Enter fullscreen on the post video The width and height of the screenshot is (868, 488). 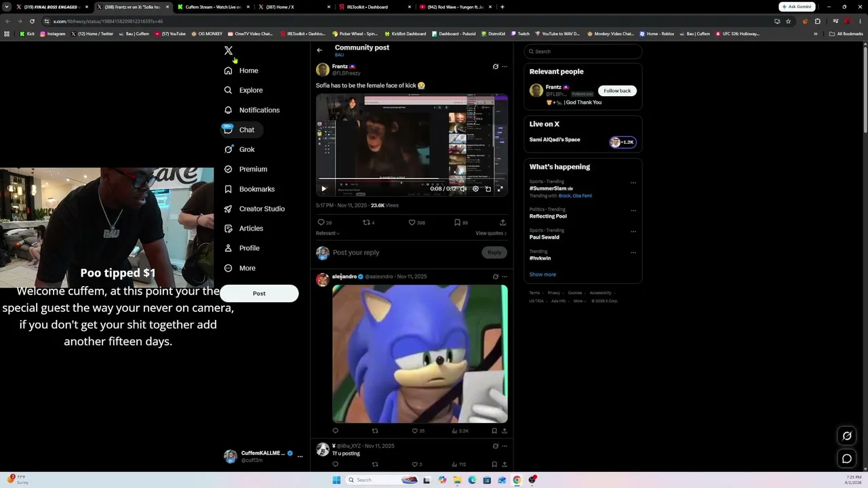500,189
